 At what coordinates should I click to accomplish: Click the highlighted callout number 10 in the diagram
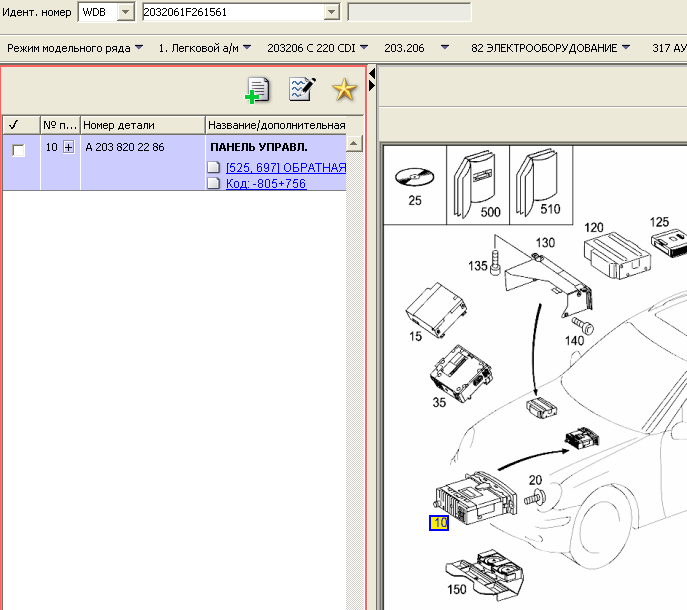coord(439,522)
